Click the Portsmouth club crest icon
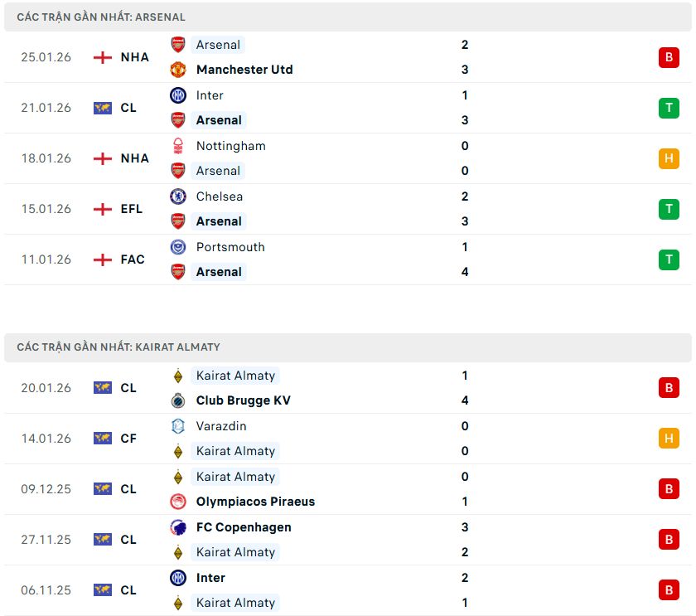 (178, 247)
